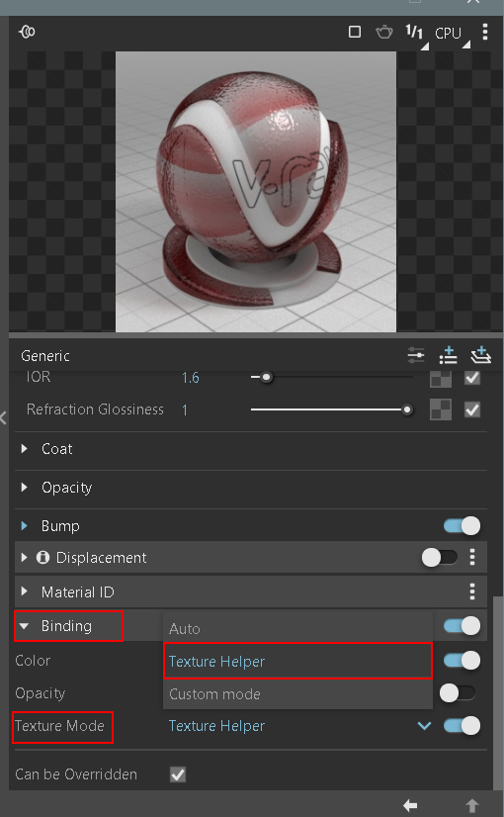Open the CPU render engine selector
This screenshot has width=504, height=817.
(x=453, y=35)
